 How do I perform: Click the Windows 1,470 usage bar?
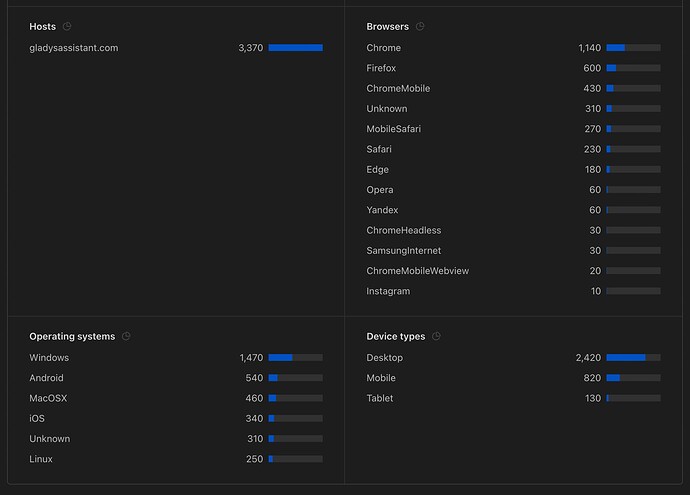pos(295,358)
